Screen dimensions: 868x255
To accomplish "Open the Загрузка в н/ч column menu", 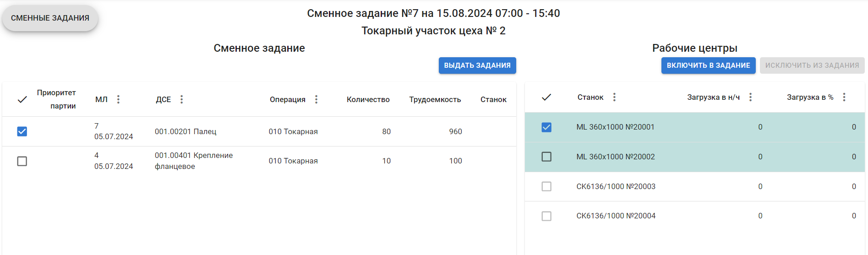I will point(750,97).
